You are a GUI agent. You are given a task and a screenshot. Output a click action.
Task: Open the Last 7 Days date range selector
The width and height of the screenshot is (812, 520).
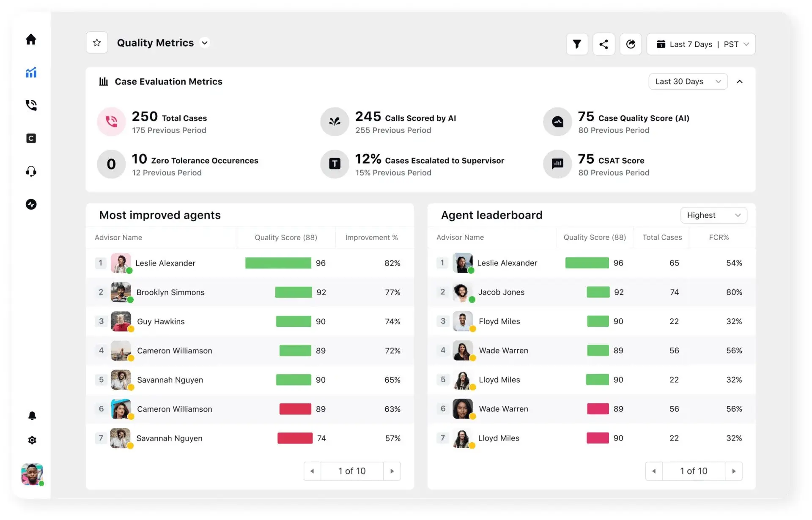pos(701,44)
